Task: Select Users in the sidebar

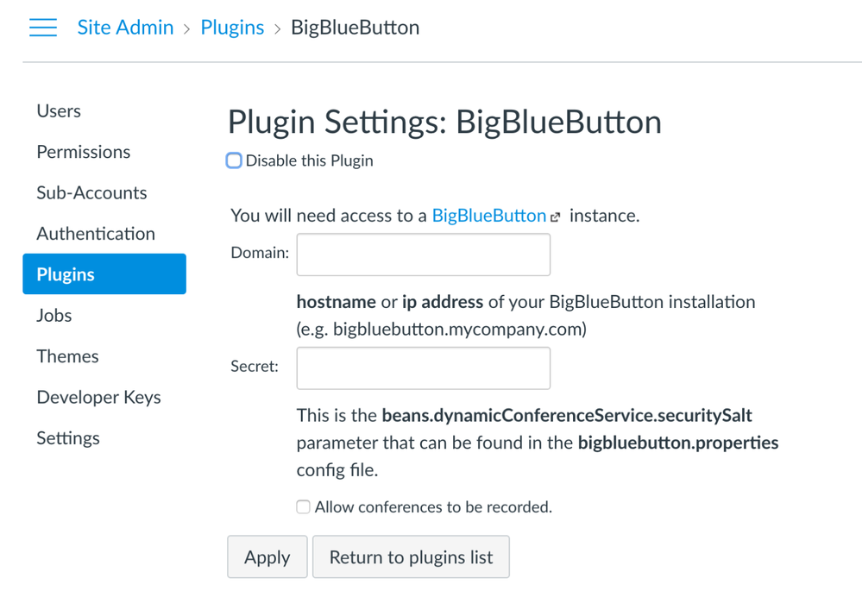Action: tap(59, 111)
